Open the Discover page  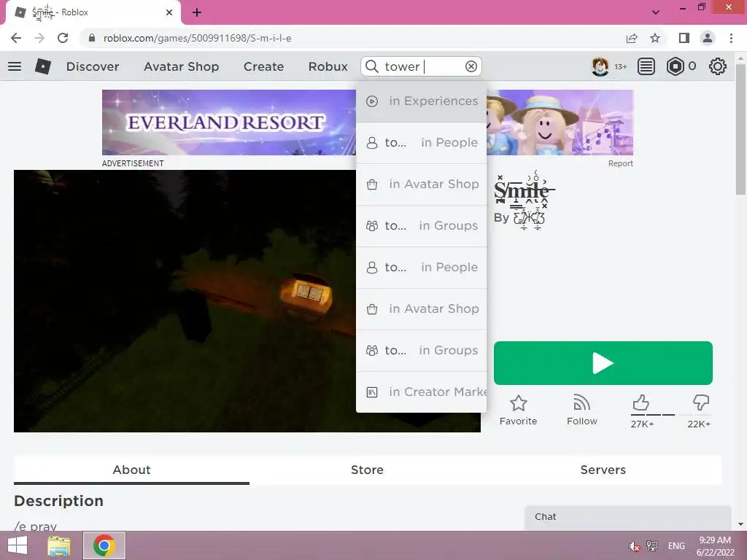click(x=93, y=66)
